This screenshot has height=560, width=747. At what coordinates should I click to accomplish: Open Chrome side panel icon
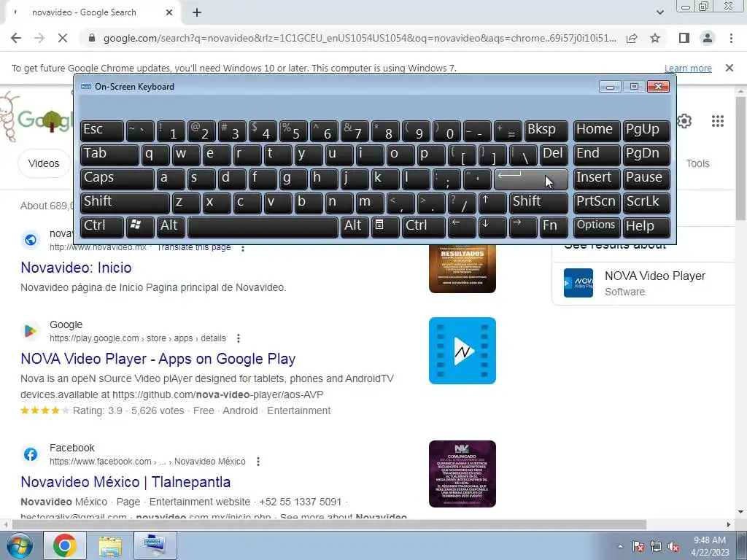tap(684, 38)
